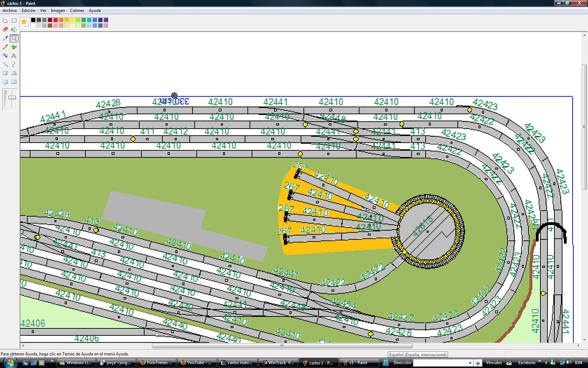Pick the Ellipse shape tool
588x368 pixels.
(x=5, y=82)
